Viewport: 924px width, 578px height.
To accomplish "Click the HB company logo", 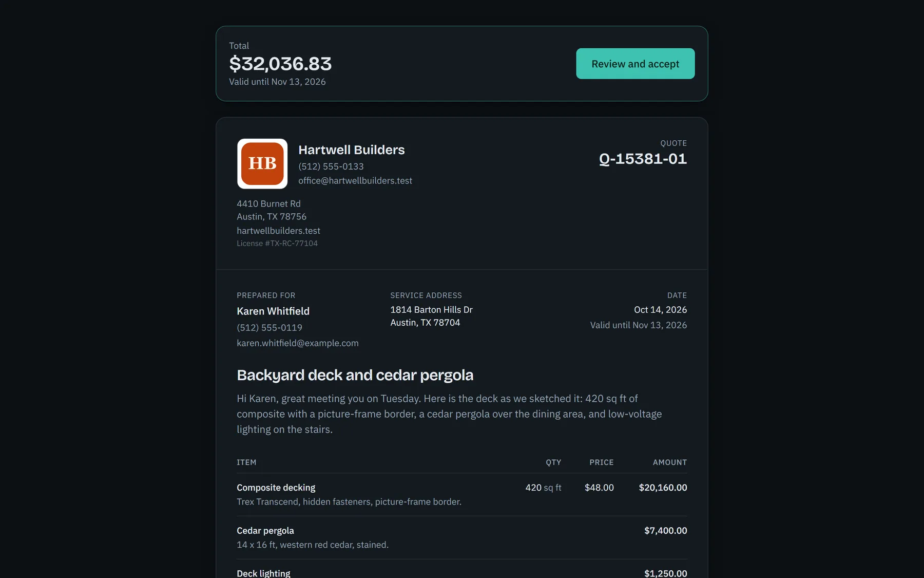I will point(262,164).
